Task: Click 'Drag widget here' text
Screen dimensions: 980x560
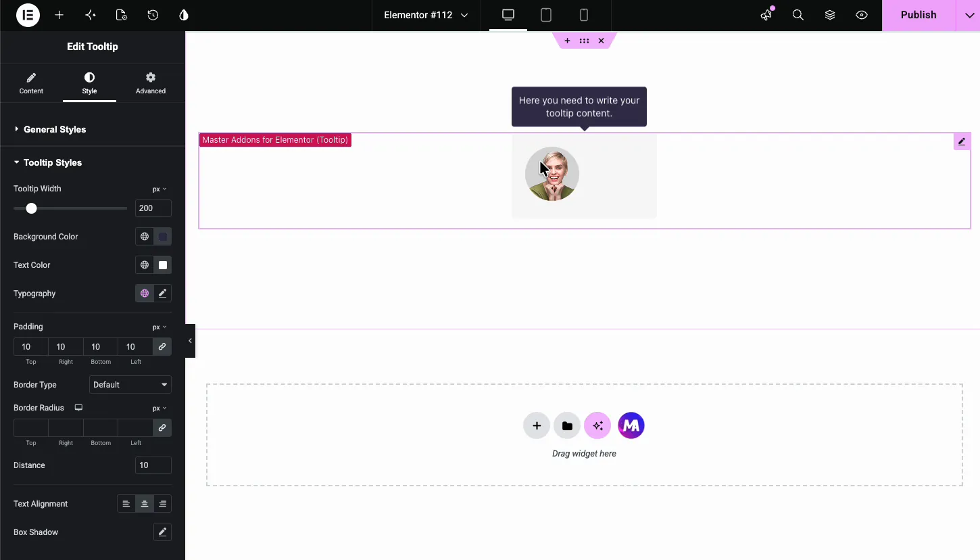Action: (x=584, y=454)
